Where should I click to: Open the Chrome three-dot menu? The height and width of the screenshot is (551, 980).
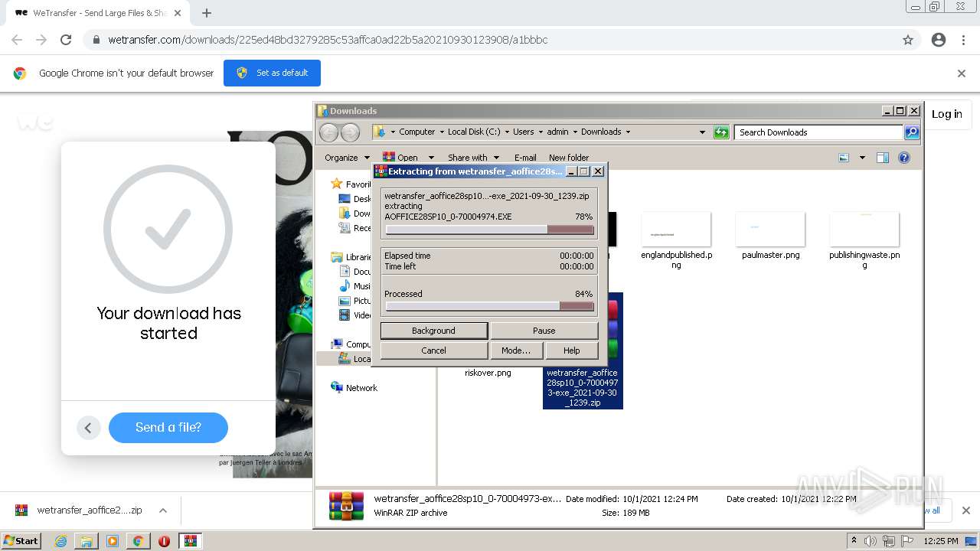click(x=963, y=40)
